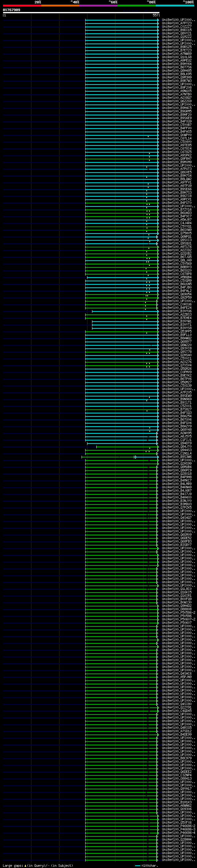Select hit label UniRef100_C5Y0B7
This screenshot has width=197, height=868.
(x=176, y=125)
